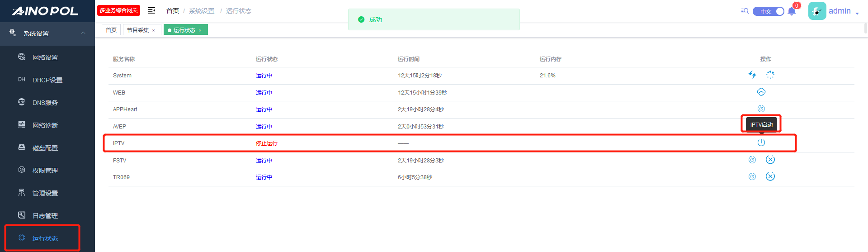Open 日志管理 in the sidebar
Screen dimensions: 868x252
45,216
